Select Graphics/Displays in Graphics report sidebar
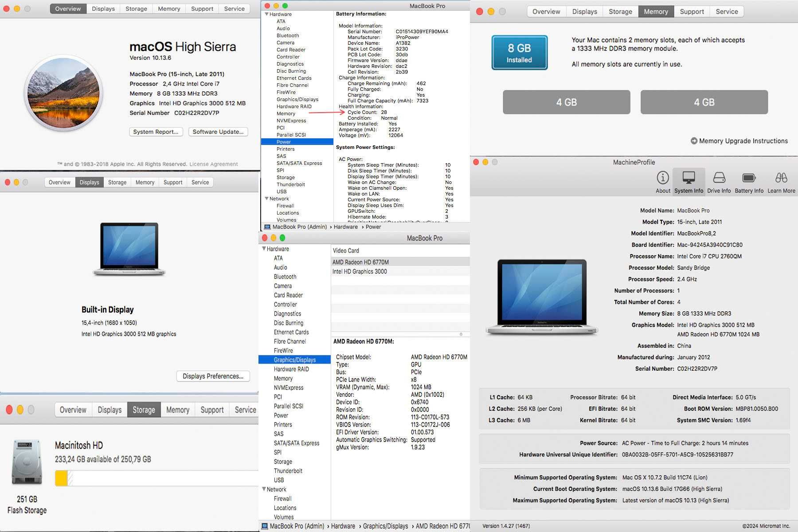798x532 pixels. click(294, 360)
